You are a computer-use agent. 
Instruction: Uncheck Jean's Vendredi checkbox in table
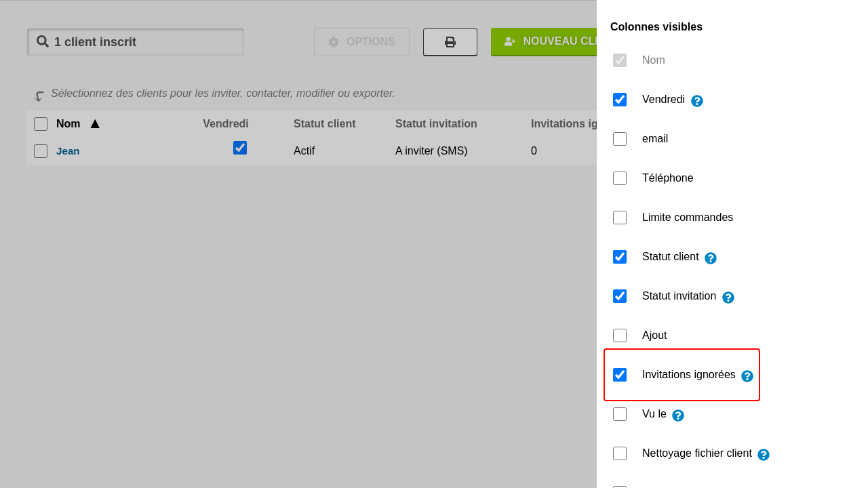[x=240, y=148]
